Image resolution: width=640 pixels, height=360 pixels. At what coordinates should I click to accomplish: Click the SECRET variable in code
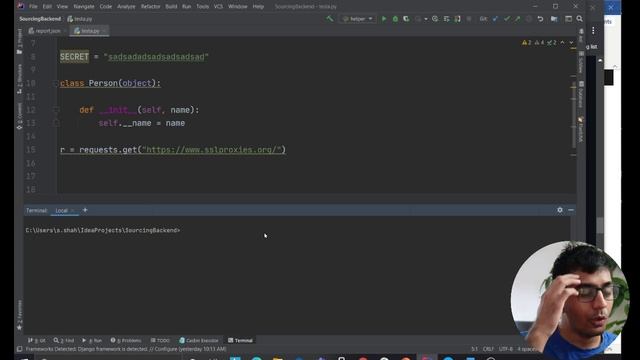pos(74,57)
